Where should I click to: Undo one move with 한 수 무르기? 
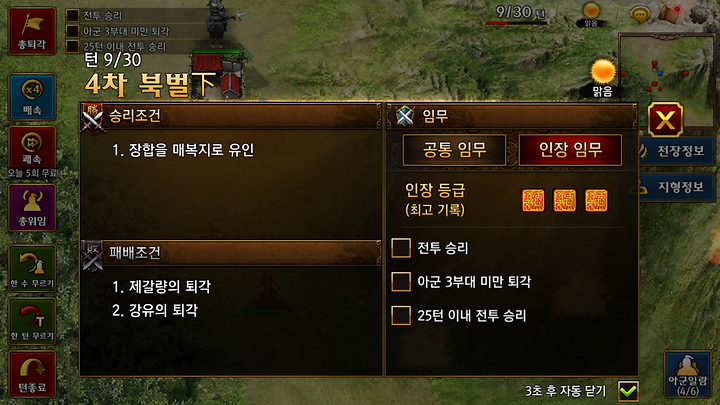(32, 268)
